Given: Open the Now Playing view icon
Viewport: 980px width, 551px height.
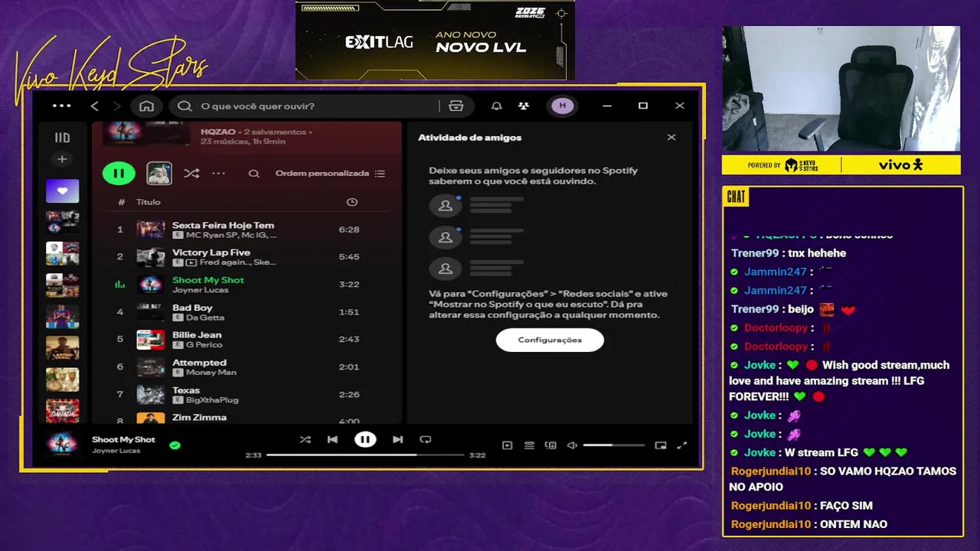Looking at the screenshot, I should (x=507, y=445).
